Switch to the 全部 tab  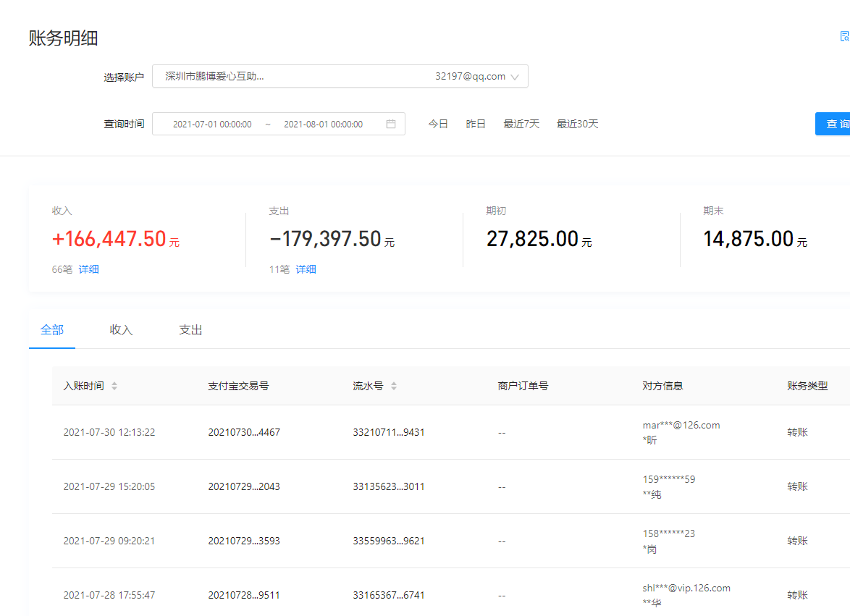click(52, 330)
